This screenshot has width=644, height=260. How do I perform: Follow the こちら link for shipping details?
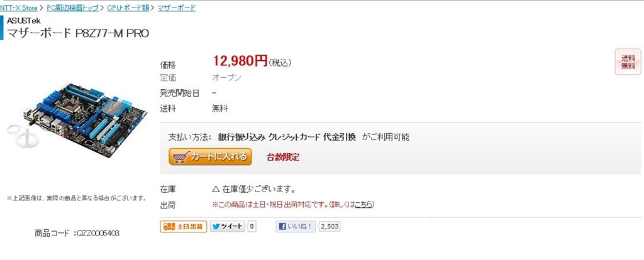pos(364,204)
